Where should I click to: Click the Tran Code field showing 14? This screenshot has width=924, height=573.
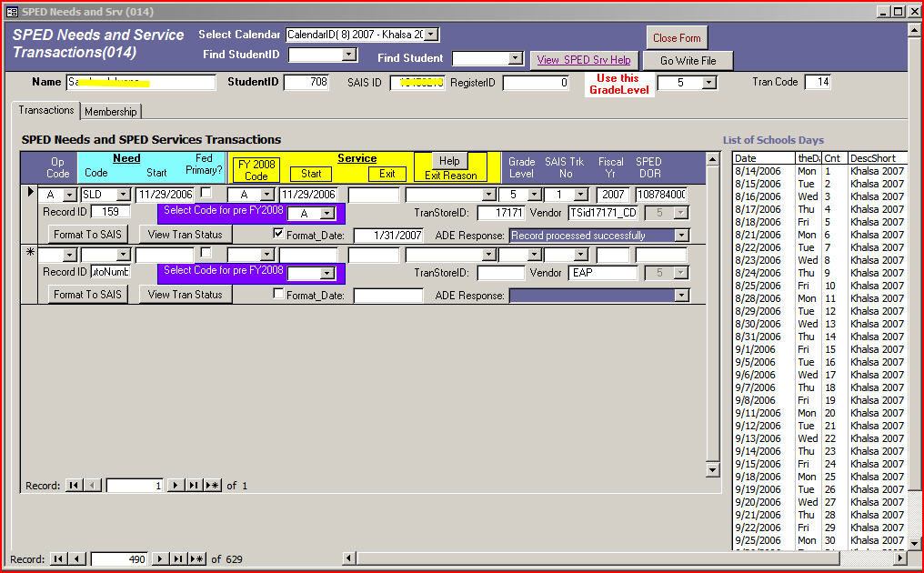(x=818, y=82)
